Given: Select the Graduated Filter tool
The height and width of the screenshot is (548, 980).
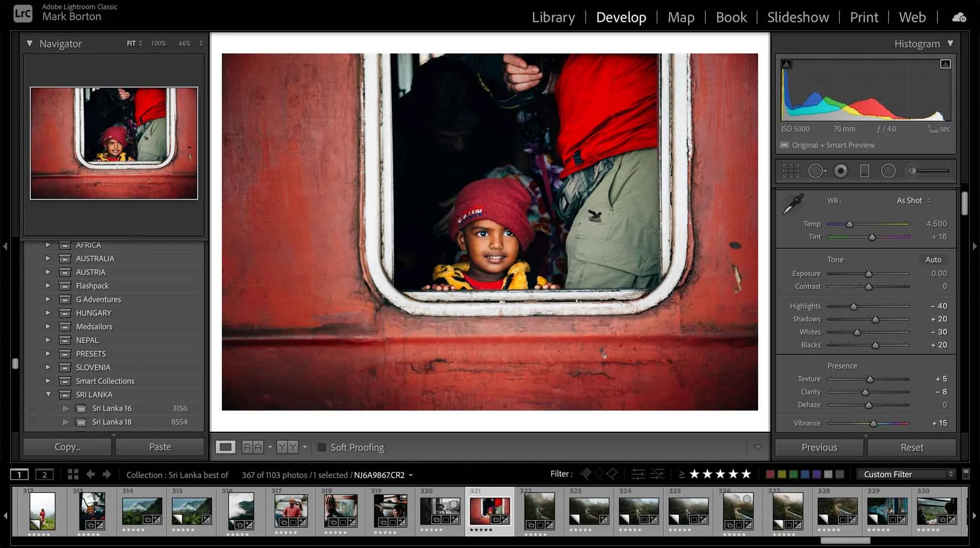Looking at the screenshot, I should [x=864, y=171].
